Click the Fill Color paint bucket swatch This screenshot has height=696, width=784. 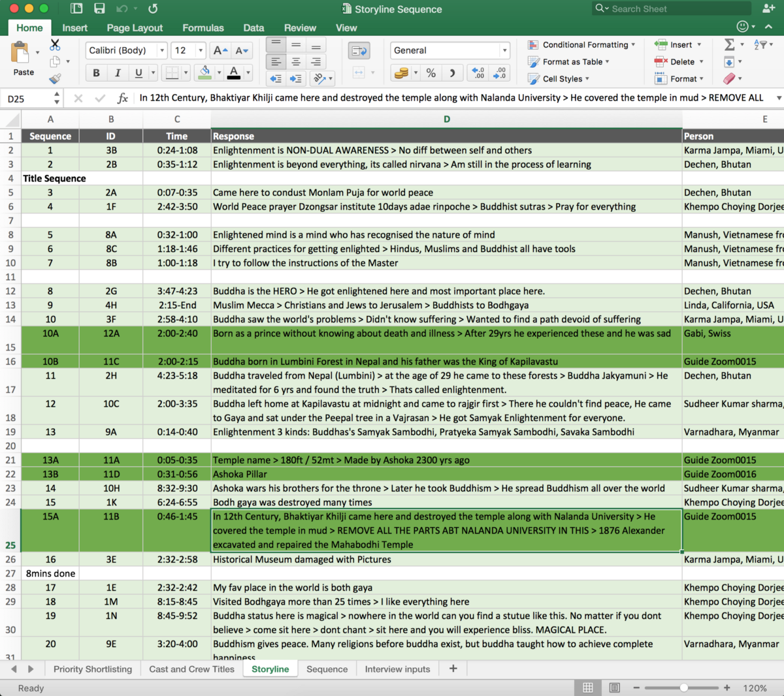204,72
